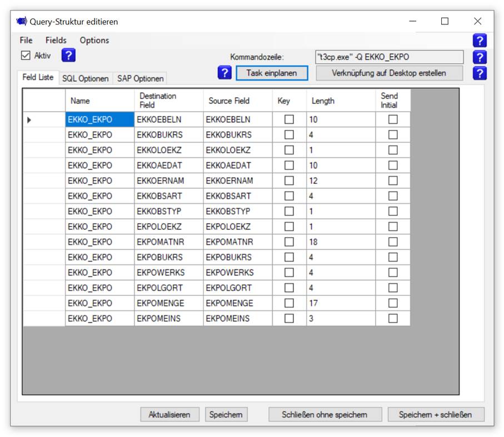Select source field cell EKKOBSTYP

pyautogui.click(x=238, y=211)
